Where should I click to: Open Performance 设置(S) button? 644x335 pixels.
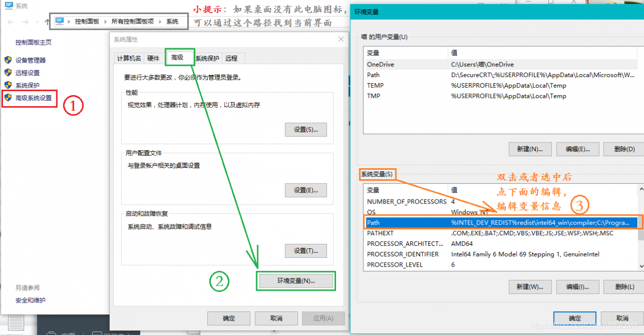click(306, 129)
